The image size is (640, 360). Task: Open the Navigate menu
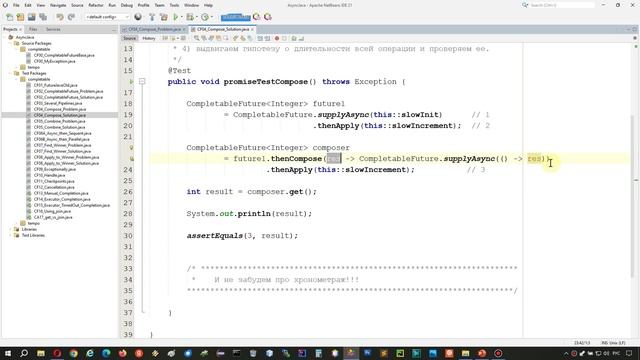point(58,5)
